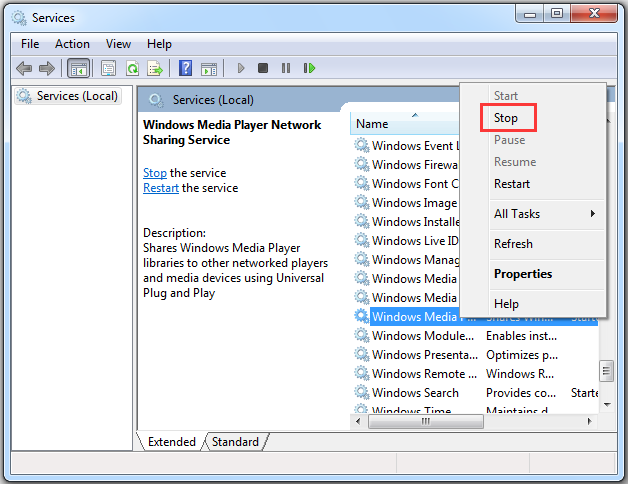Click the Refresh toolbar icon
Screen dimensions: 628x484
click(x=132, y=68)
